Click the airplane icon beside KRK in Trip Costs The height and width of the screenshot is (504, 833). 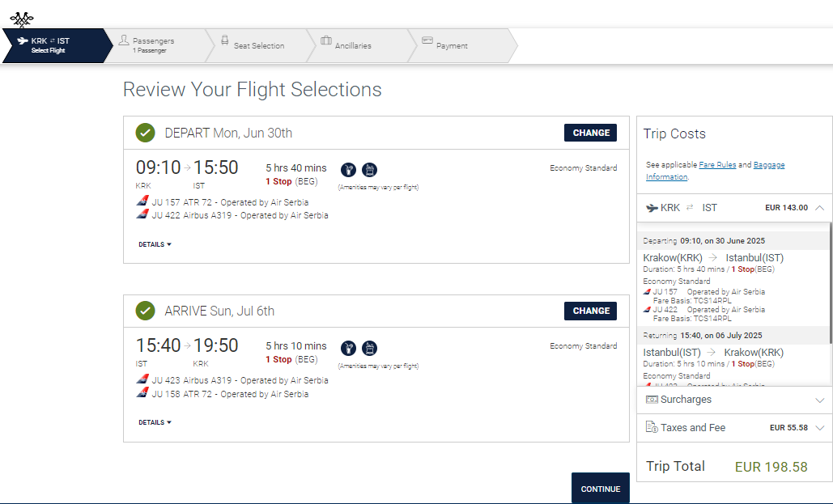(x=652, y=208)
